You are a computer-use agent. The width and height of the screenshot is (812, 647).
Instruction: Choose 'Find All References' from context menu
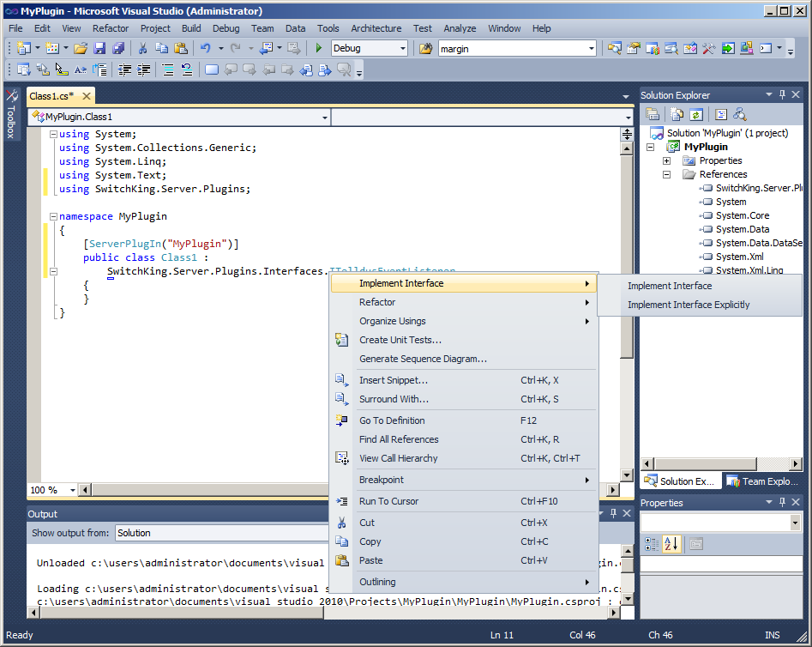464,439
